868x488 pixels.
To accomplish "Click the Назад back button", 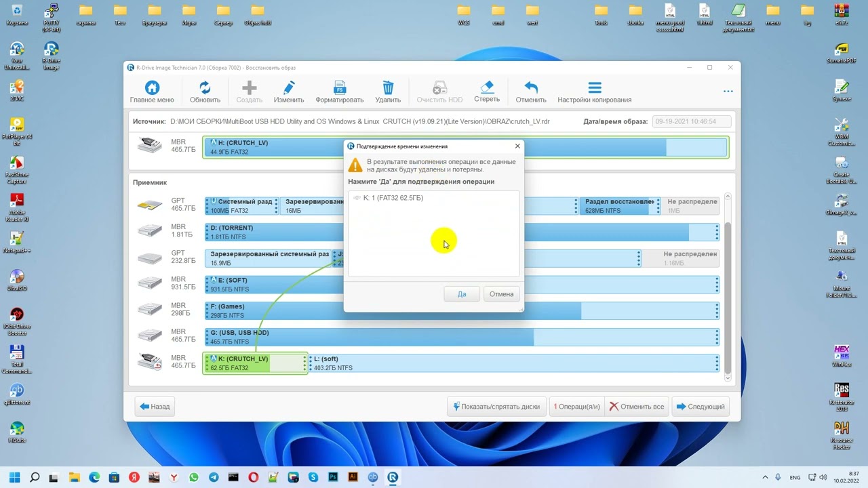I will (x=155, y=407).
